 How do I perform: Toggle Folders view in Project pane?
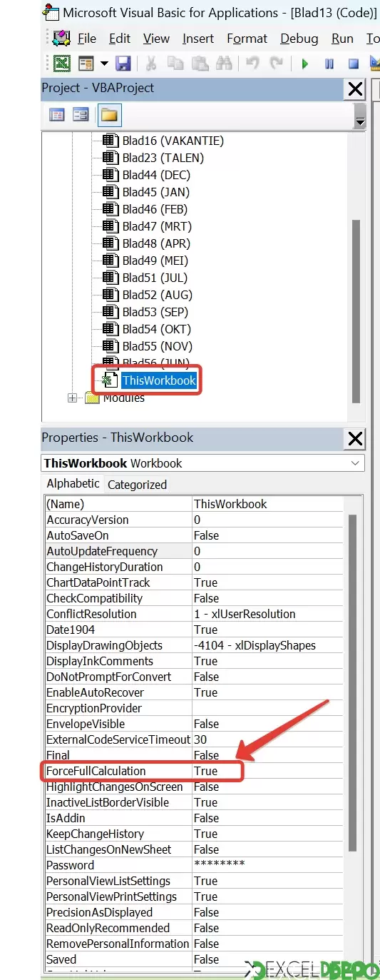point(109,115)
